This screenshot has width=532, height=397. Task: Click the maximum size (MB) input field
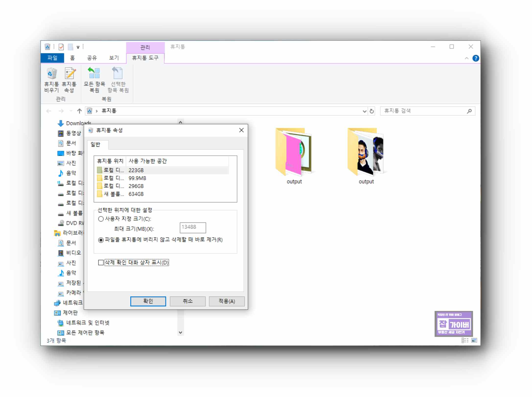coord(193,227)
